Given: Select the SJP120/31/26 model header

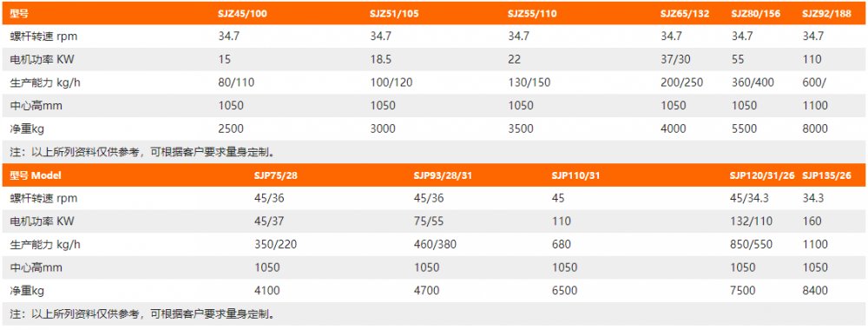Looking at the screenshot, I should point(762,175).
